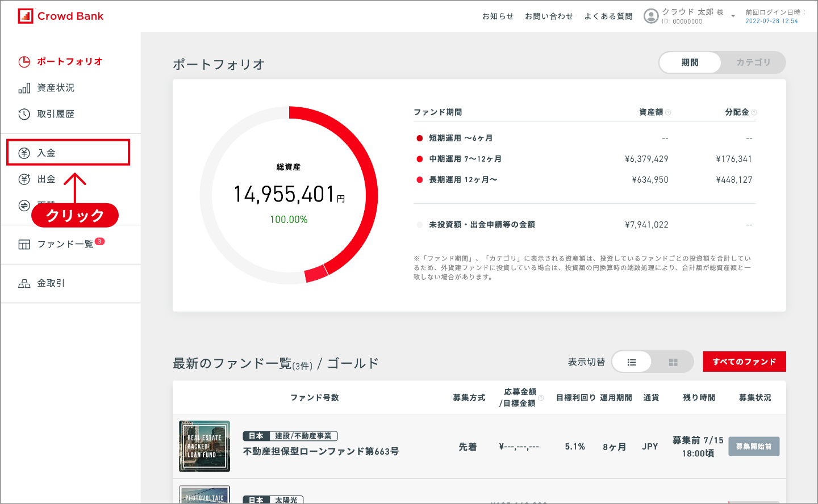Click the 出金 yen withdrawal icon
Screen dimensions: 818x504
[24, 179]
